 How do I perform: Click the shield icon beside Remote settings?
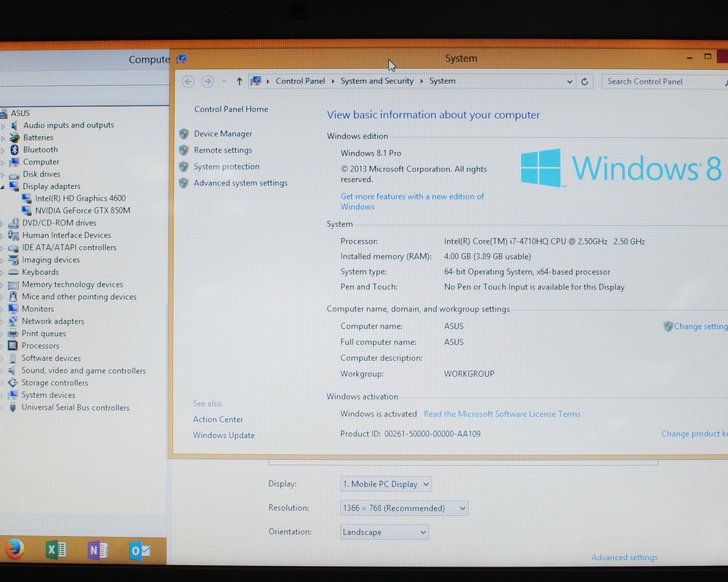click(184, 150)
